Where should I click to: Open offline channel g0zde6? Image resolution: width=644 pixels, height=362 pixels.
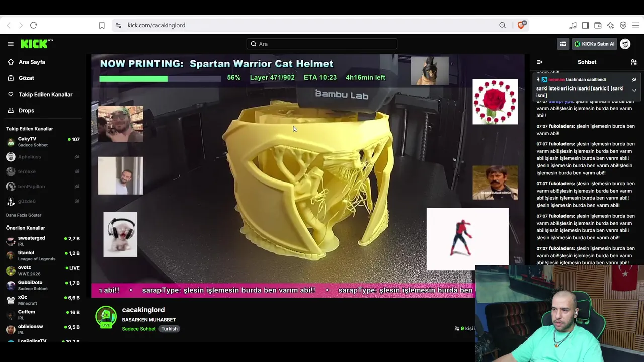pyautogui.click(x=43, y=201)
